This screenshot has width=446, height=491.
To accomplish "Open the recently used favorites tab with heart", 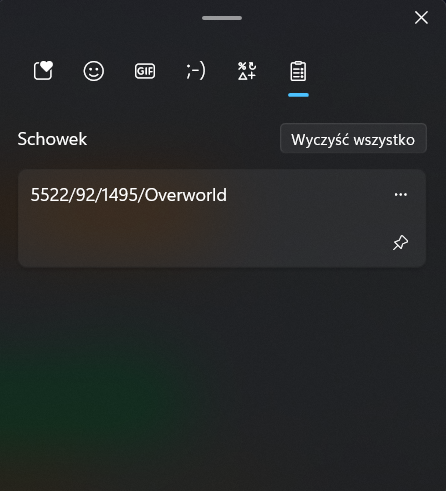I will [43, 71].
